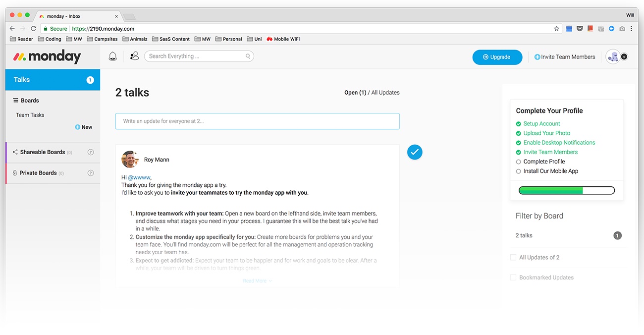This screenshot has width=644, height=335.
Task: Click the Private Boards help question icon
Action: (91, 173)
